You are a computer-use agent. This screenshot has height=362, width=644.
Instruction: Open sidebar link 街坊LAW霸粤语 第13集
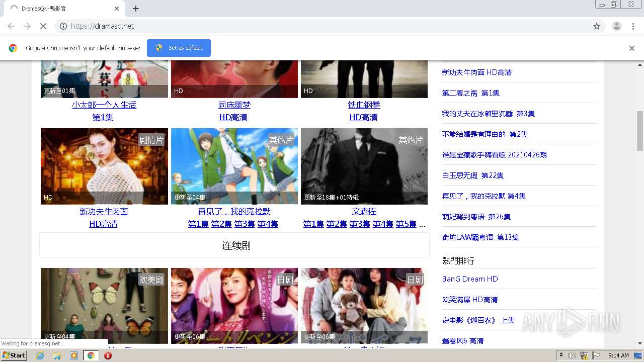(480, 237)
